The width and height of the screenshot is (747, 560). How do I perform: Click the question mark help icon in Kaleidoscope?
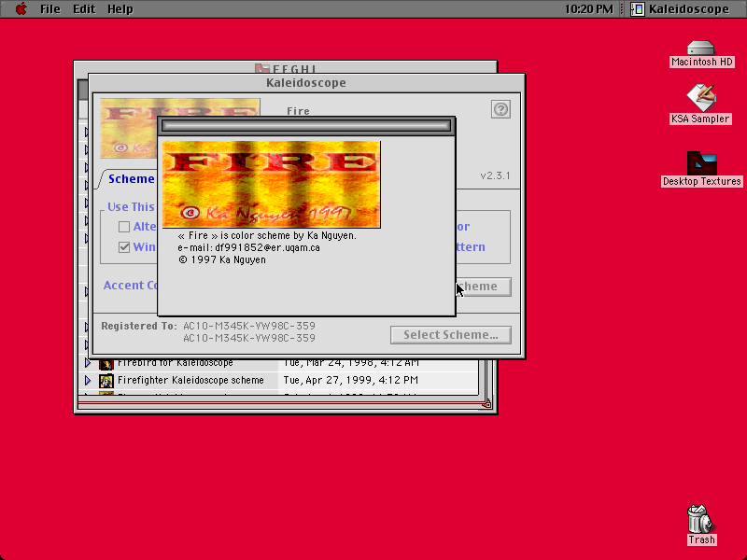(x=500, y=109)
